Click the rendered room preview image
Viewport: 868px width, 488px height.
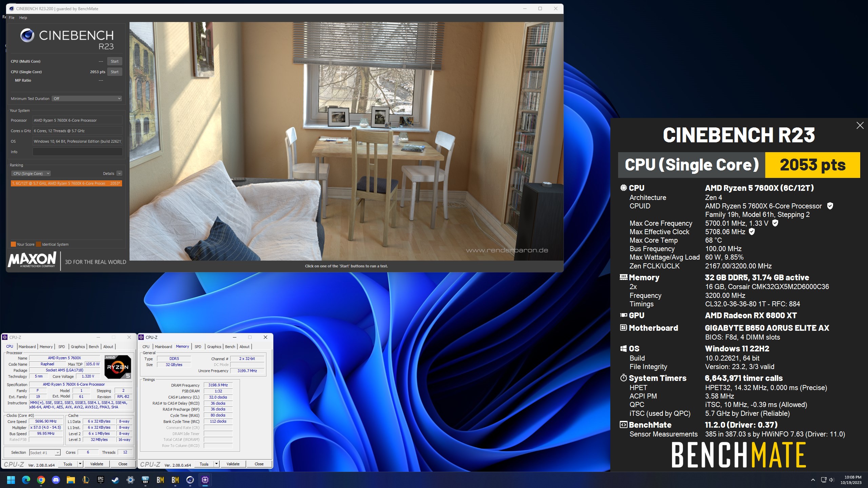pyautogui.click(x=346, y=141)
